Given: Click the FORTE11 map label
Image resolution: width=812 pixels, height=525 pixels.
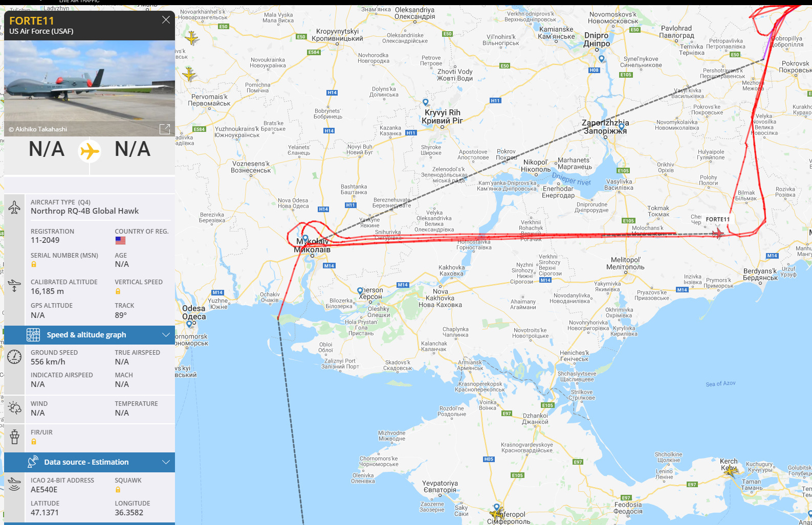Looking at the screenshot, I should click(x=718, y=219).
